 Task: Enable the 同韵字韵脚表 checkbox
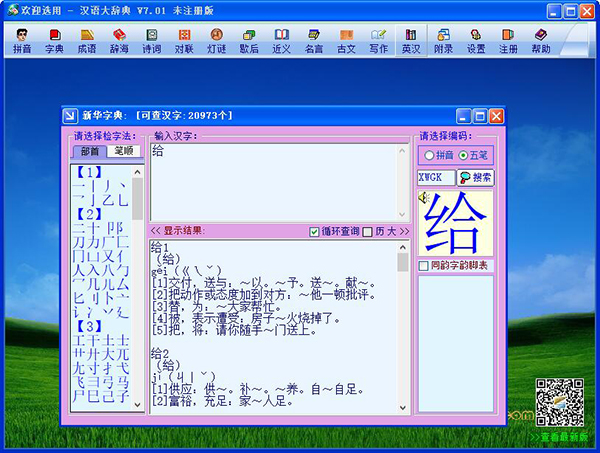pyautogui.click(x=423, y=266)
